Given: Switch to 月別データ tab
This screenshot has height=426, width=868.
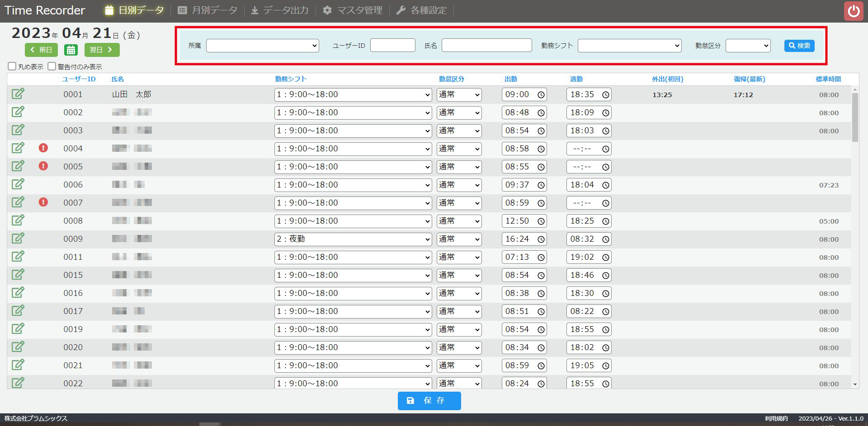Looking at the screenshot, I should click(208, 10).
